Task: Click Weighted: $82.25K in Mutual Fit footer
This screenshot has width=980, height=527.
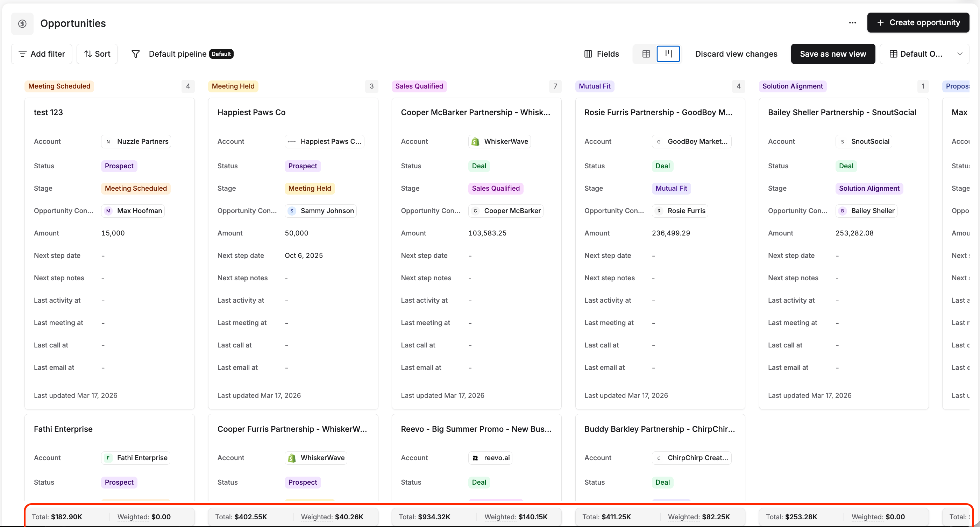Action: pyautogui.click(x=699, y=517)
